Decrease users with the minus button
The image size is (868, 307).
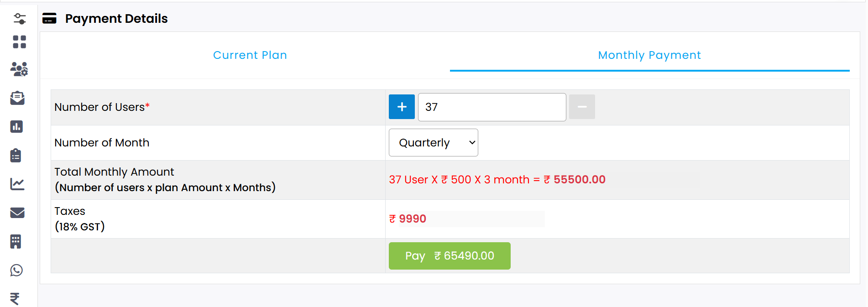[581, 107]
